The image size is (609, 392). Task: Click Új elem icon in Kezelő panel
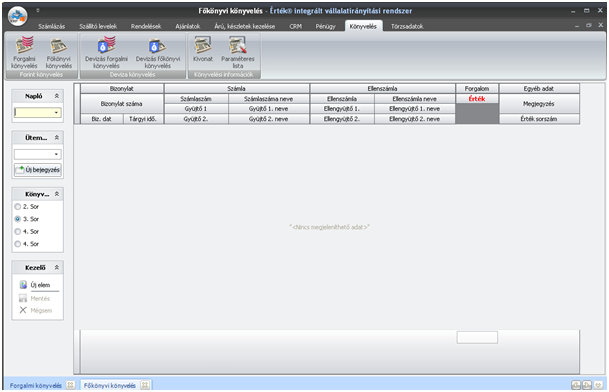click(x=23, y=285)
